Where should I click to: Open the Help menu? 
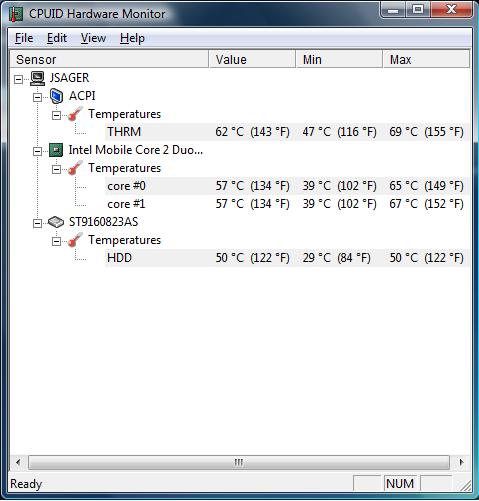[x=132, y=38]
